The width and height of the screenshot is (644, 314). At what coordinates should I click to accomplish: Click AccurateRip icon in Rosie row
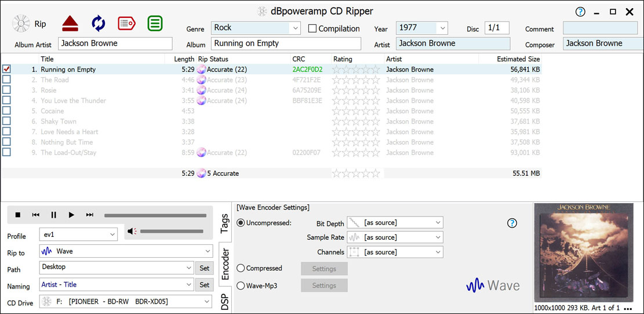(201, 90)
